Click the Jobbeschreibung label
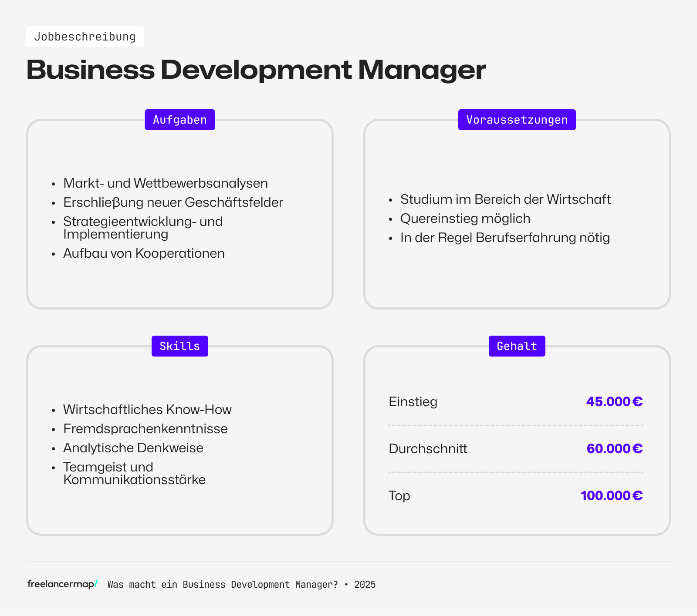697x616 pixels. pyautogui.click(x=85, y=36)
